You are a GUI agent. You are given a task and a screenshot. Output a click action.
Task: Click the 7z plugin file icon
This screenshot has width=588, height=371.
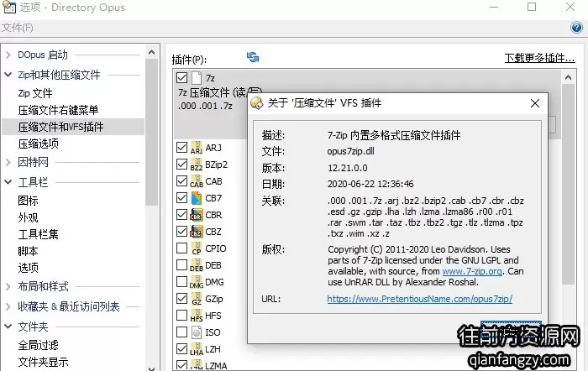point(197,78)
